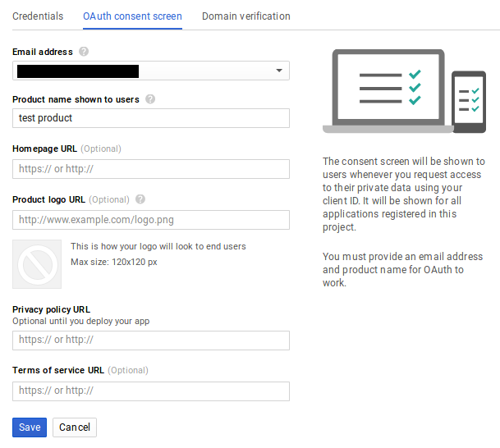
Task: Select the OAuth consent screen tab
Action: point(132,16)
